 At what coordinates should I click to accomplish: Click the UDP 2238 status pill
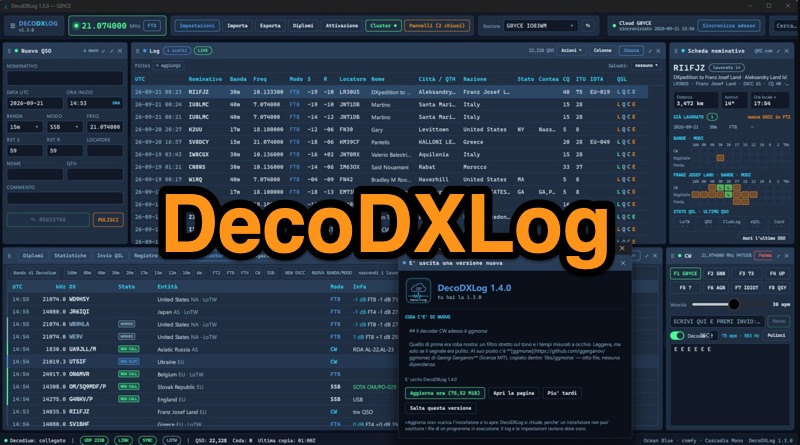(x=94, y=440)
